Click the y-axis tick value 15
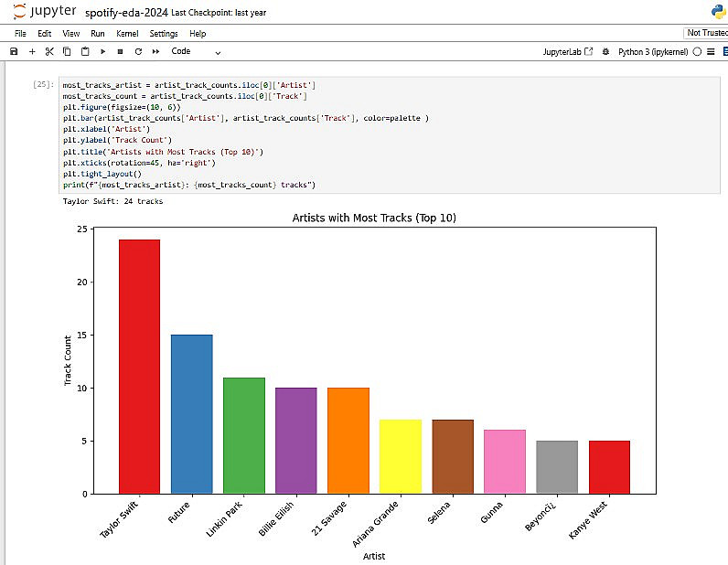This screenshot has height=565, width=728. [82, 335]
